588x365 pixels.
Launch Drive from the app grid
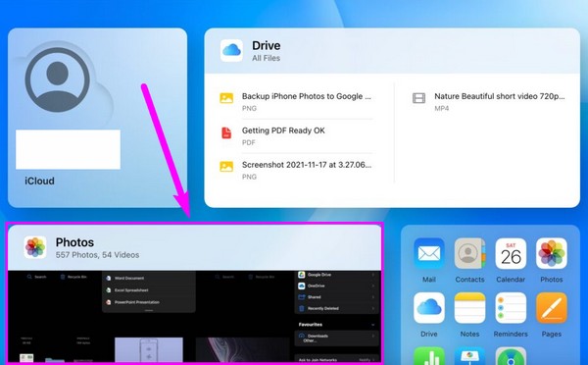[429, 308]
